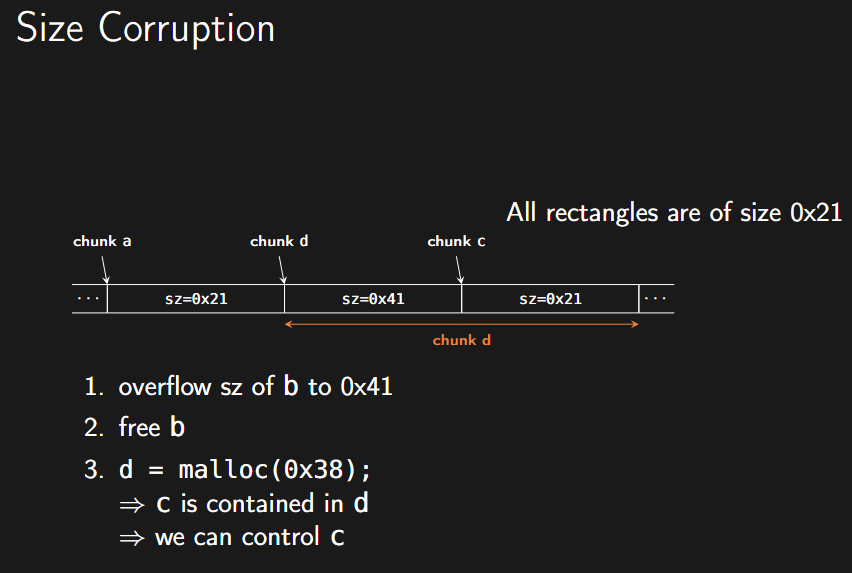Click the left ellipsis cell of the memory bar

point(89,299)
